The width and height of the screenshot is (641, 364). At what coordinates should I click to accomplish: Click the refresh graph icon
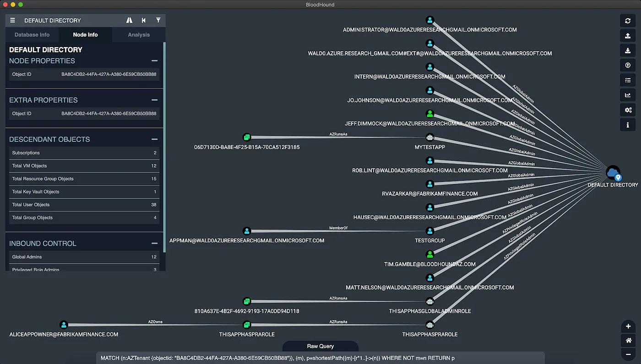click(x=628, y=21)
